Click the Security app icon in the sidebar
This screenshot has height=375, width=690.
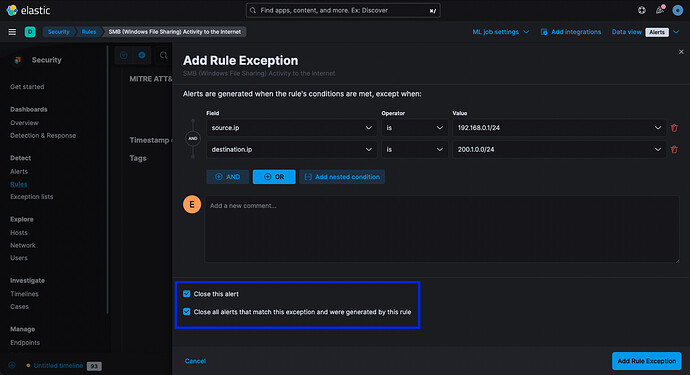[x=17, y=60]
